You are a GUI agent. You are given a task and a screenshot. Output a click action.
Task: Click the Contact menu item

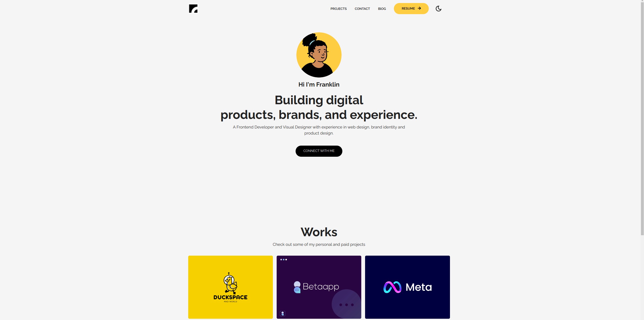pyautogui.click(x=362, y=8)
